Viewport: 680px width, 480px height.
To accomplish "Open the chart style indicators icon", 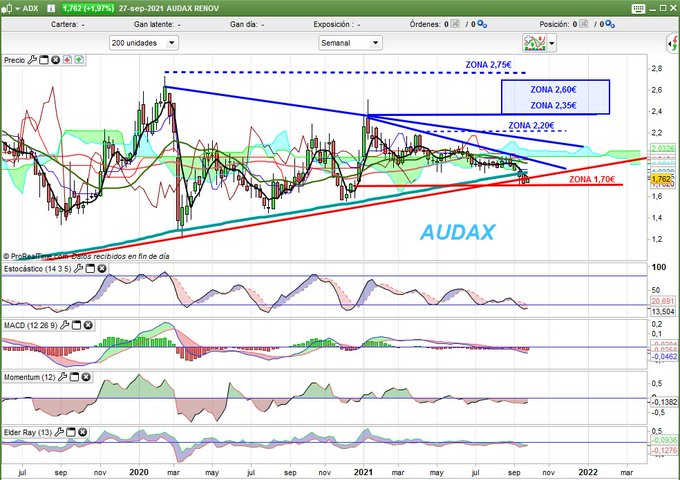I will coord(535,43).
